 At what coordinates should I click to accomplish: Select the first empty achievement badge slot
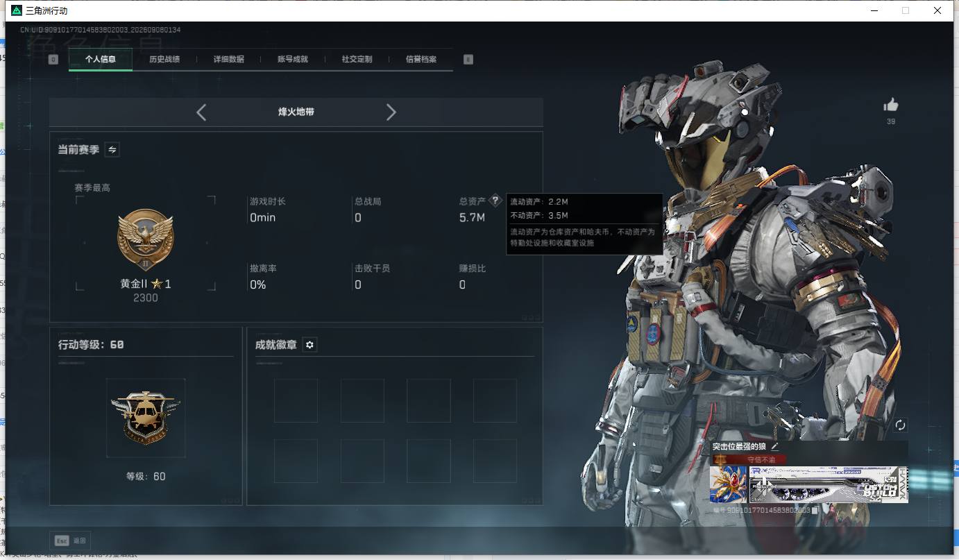tap(296, 400)
